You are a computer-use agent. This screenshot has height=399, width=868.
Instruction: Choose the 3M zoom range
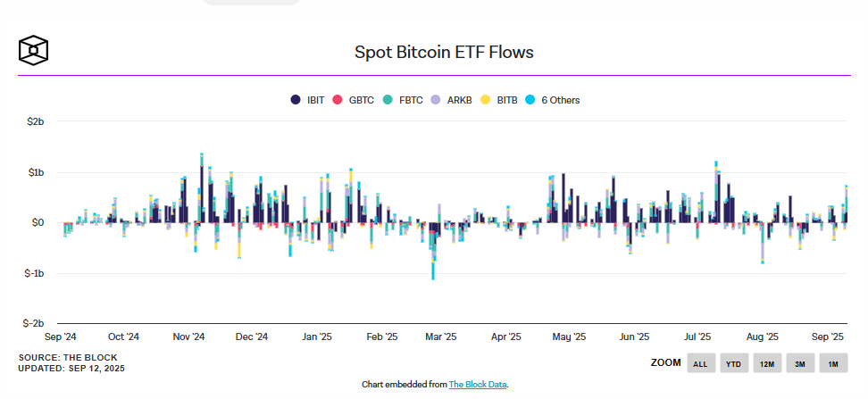click(799, 363)
